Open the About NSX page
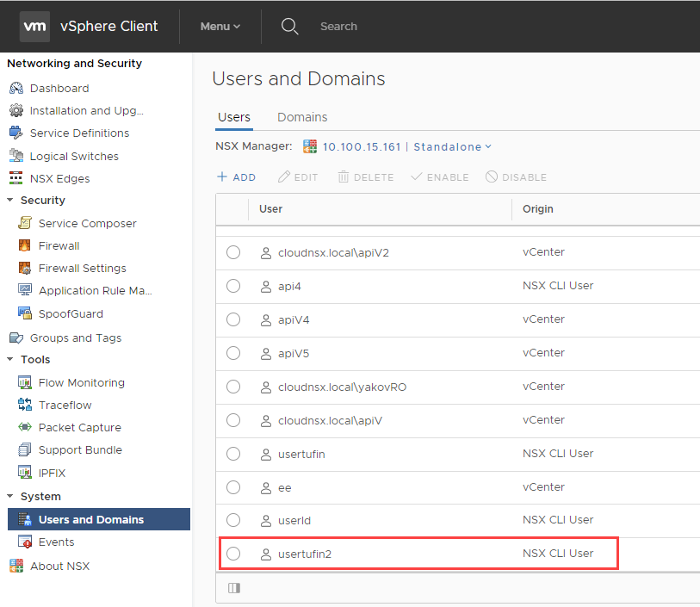 click(x=59, y=566)
